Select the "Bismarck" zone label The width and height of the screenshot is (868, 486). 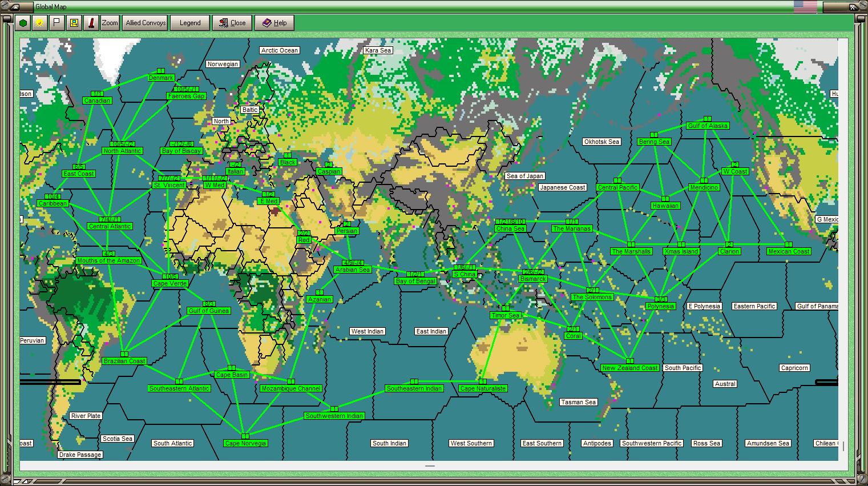tap(533, 279)
